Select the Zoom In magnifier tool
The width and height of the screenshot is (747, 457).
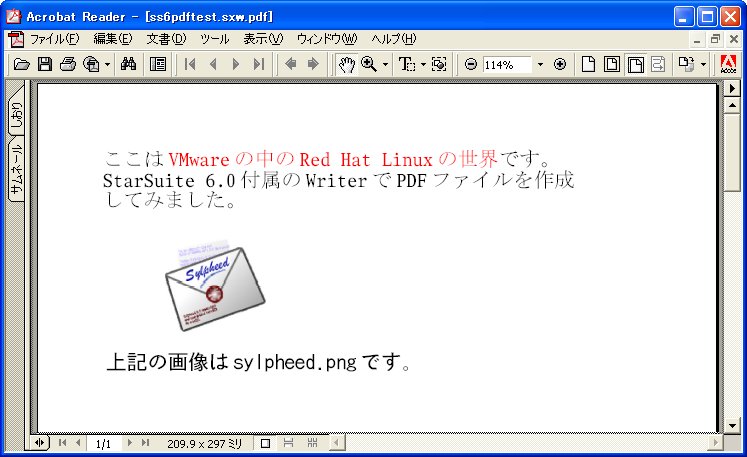[x=369, y=64]
